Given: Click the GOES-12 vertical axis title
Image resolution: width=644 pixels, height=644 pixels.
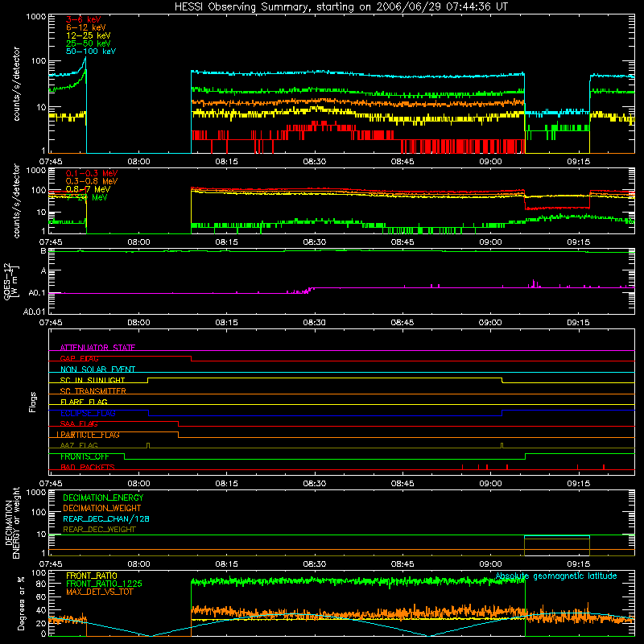Looking at the screenshot, I should pos(10,281).
